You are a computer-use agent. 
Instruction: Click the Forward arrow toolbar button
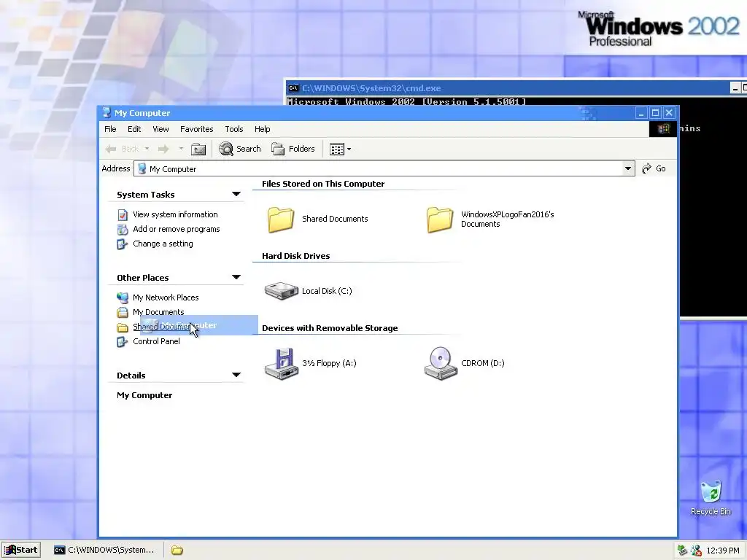point(163,149)
